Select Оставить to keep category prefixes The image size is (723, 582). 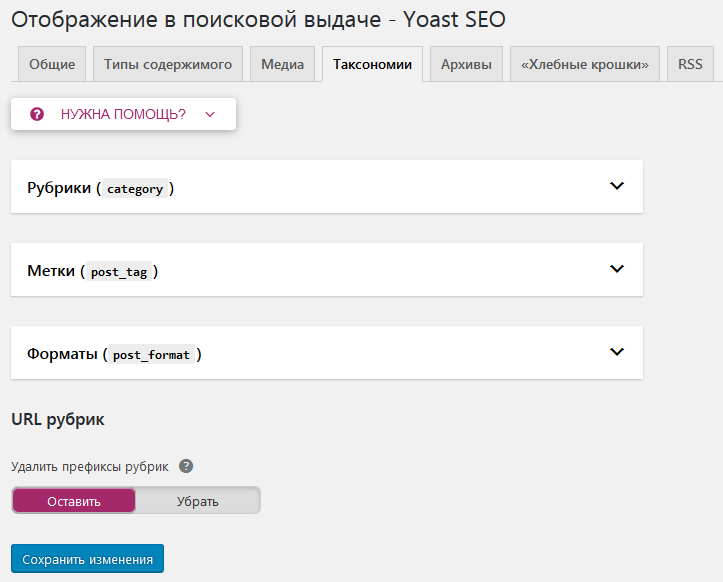pos(74,501)
